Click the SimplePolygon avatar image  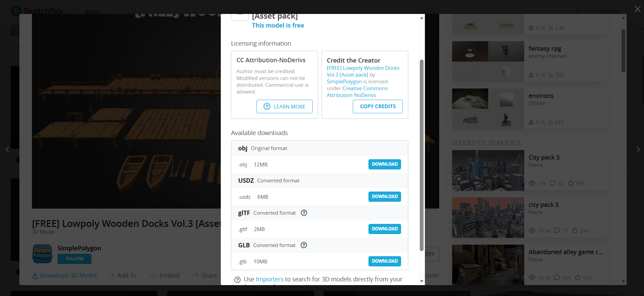click(x=42, y=254)
